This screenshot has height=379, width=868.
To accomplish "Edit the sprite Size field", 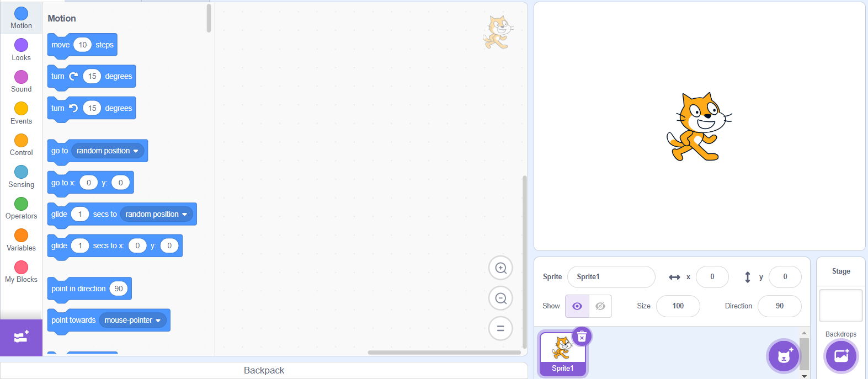I will click(678, 306).
